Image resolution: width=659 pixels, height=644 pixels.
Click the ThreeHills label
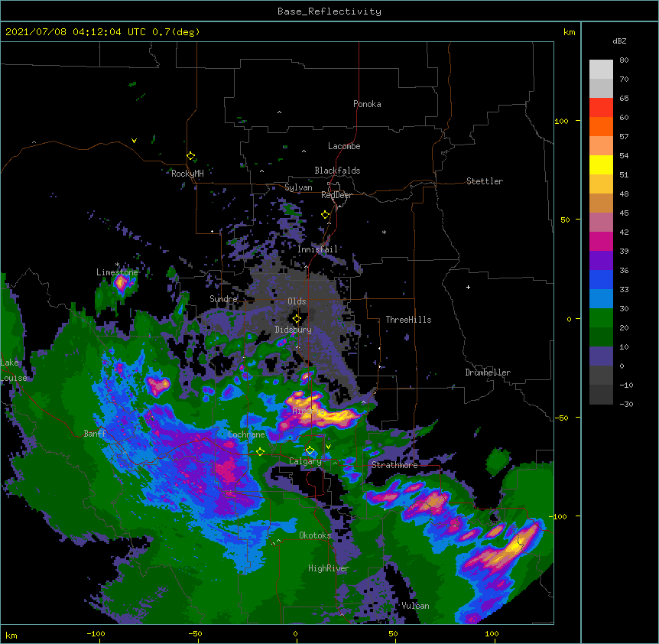(x=408, y=320)
